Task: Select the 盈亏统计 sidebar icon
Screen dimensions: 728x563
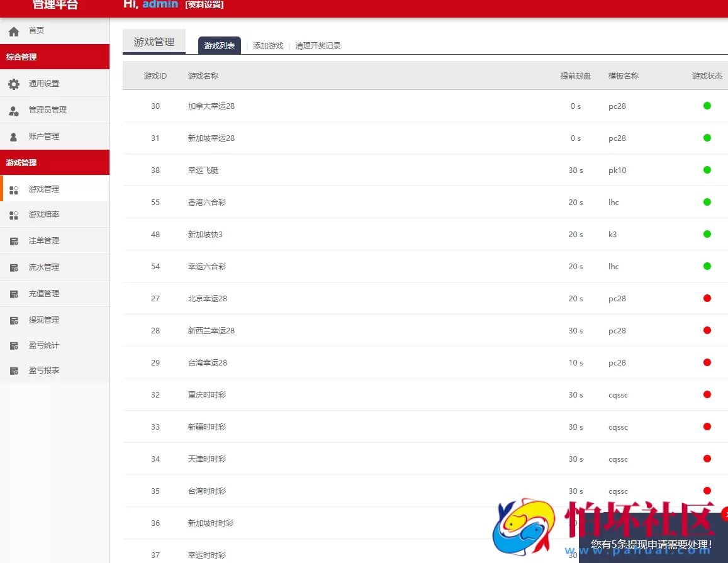Action: (14, 345)
